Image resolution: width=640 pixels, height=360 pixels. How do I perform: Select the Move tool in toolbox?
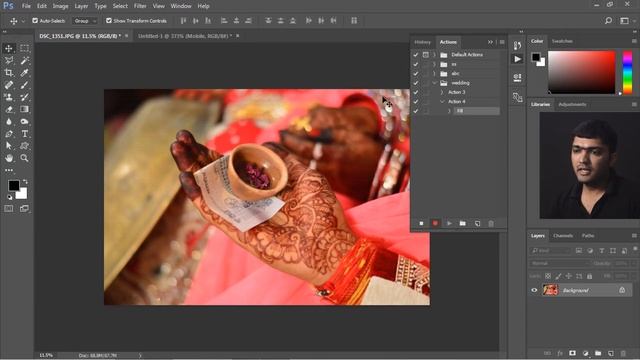point(9,48)
